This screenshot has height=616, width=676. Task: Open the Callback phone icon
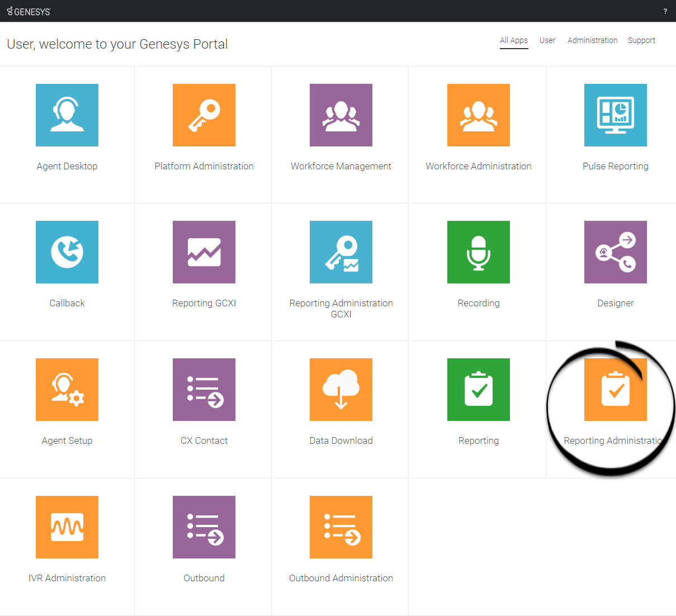coord(67,252)
